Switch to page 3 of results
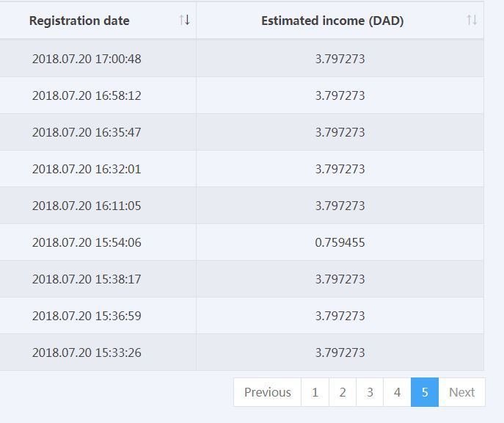 click(x=370, y=392)
